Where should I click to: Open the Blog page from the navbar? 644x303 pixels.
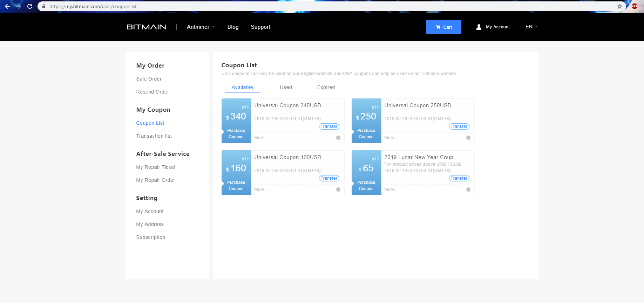click(233, 27)
